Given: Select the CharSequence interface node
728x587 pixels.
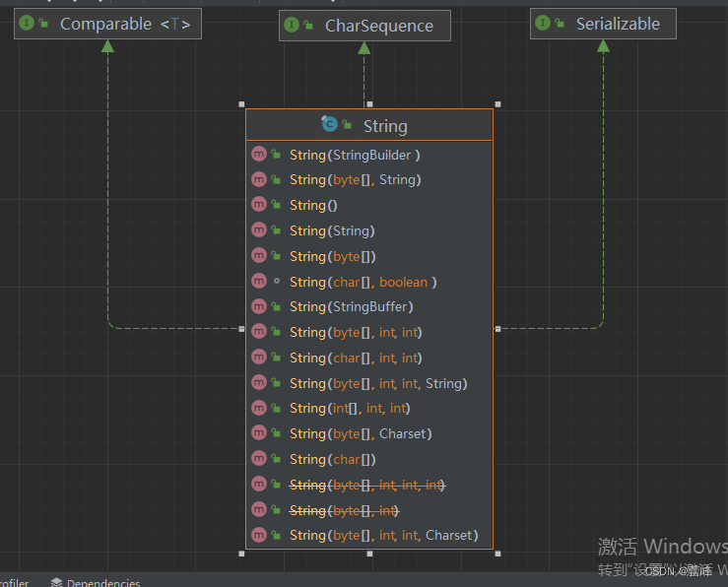Looking at the screenshot, I should click(364, 26).
